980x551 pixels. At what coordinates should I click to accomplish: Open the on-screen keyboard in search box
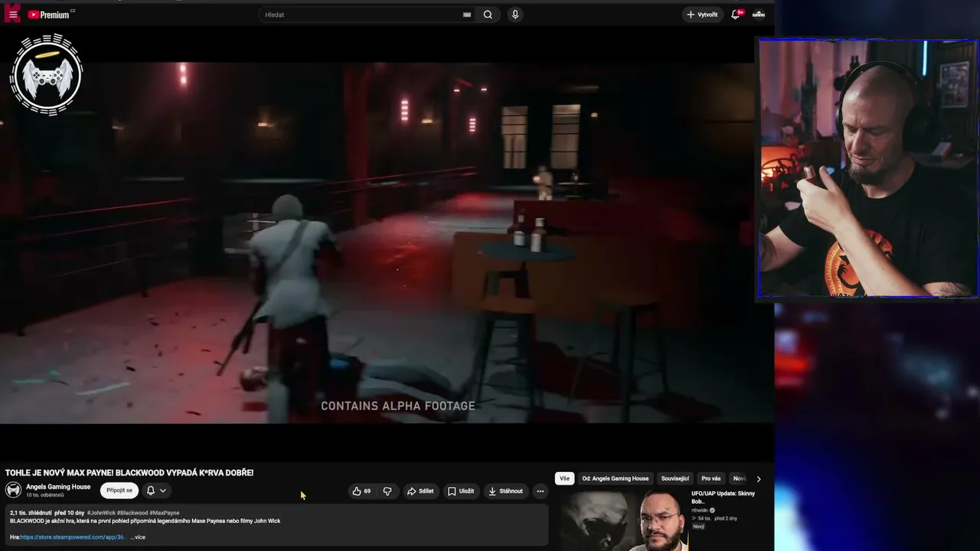(x=467, y=15)
